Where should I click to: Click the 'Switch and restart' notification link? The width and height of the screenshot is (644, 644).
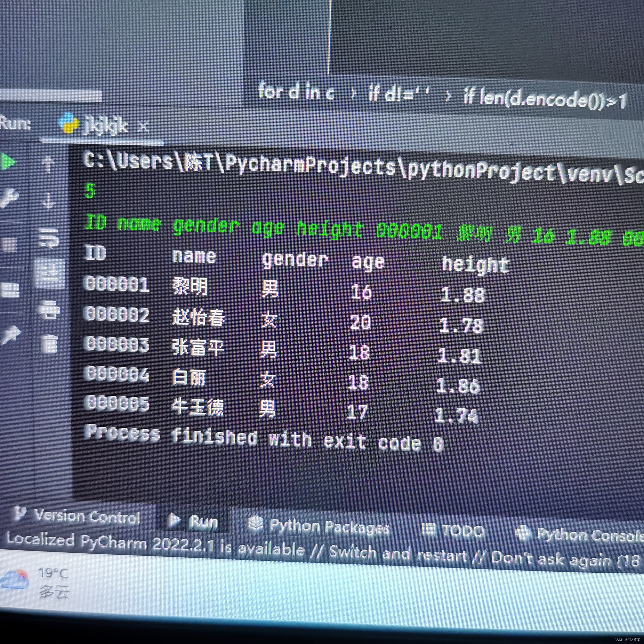[x=398, y=555]
